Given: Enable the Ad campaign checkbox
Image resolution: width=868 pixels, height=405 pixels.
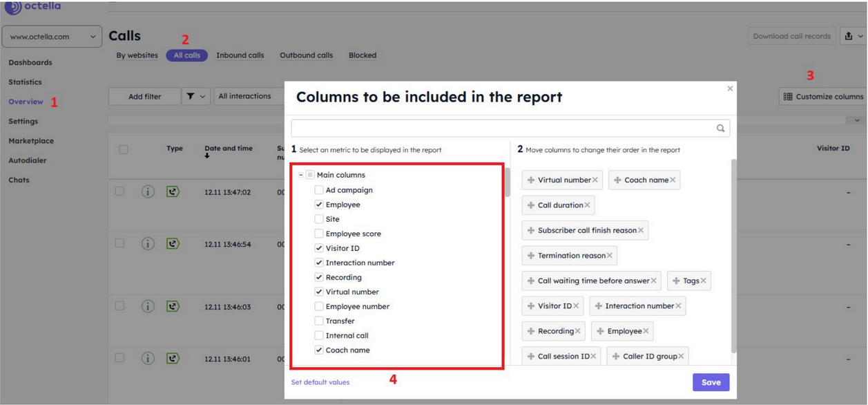Looking at the screenshot, I should pos(319,190).
